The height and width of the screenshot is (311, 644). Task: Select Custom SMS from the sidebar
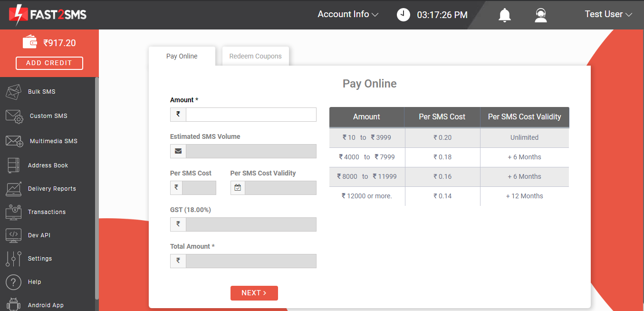[x=48, y=116]
